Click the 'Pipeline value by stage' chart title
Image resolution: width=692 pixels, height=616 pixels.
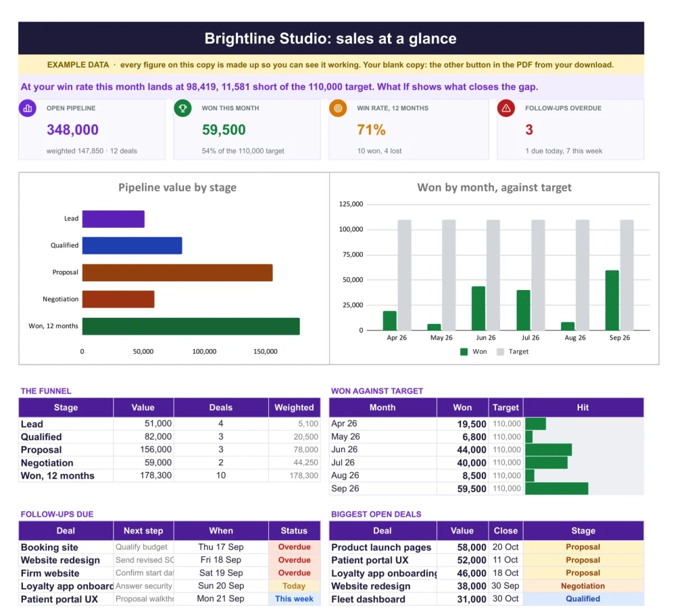pyautogui.click(x=178, y=187)
